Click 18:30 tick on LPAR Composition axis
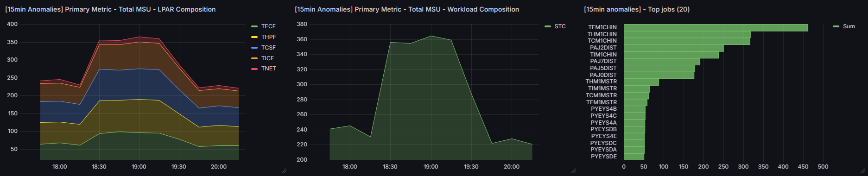Image resolution: width=868 pixels, height=176 pixels. point(99,167)
